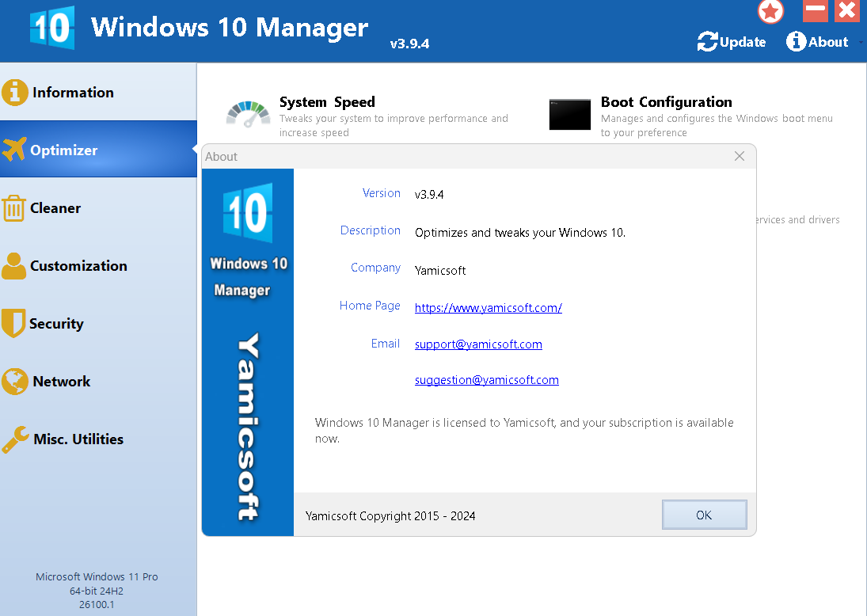The height and width of the screenshot is (616, 867).
Task: Close the About dialog with X
Action: click(740, 157)
